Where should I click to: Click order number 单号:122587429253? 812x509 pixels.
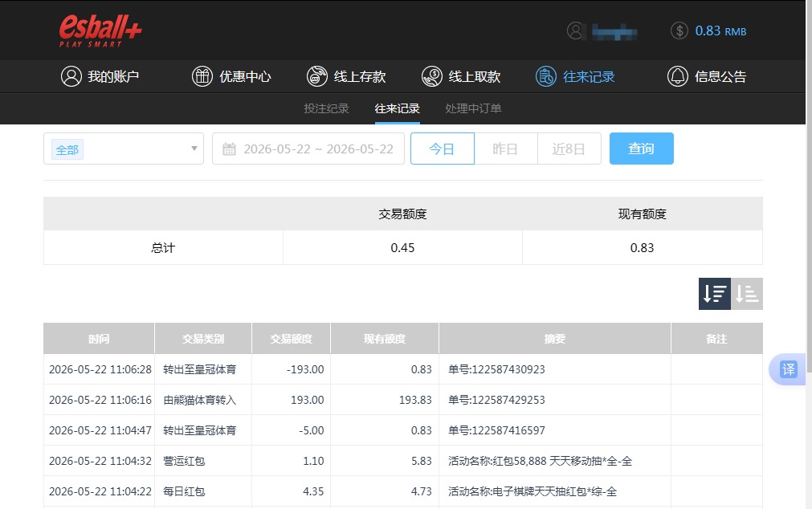[x=496, y=400]
